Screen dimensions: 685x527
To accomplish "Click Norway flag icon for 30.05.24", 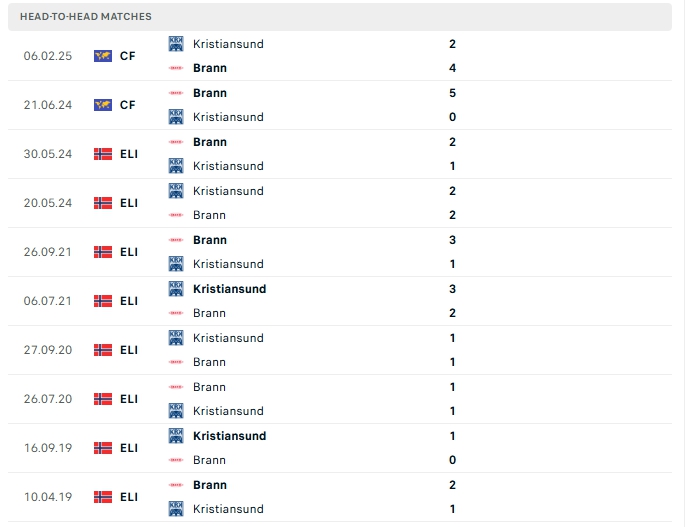I will 102,154.
